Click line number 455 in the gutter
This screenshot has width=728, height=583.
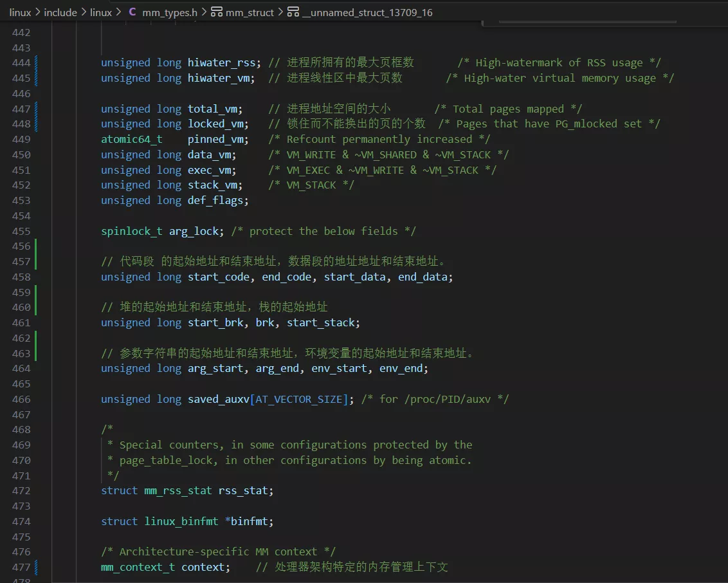(21, 231)
